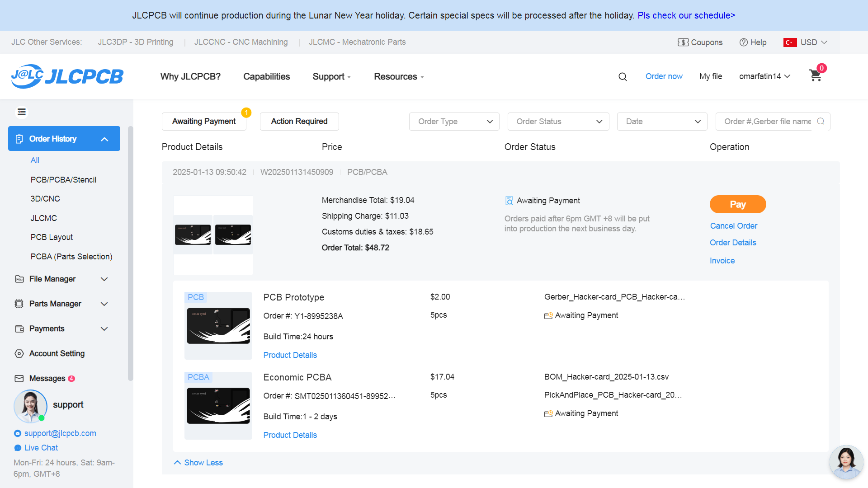Click the Economic PCBA board thumbnail
The image size is (868, 488).
[218, 406]
